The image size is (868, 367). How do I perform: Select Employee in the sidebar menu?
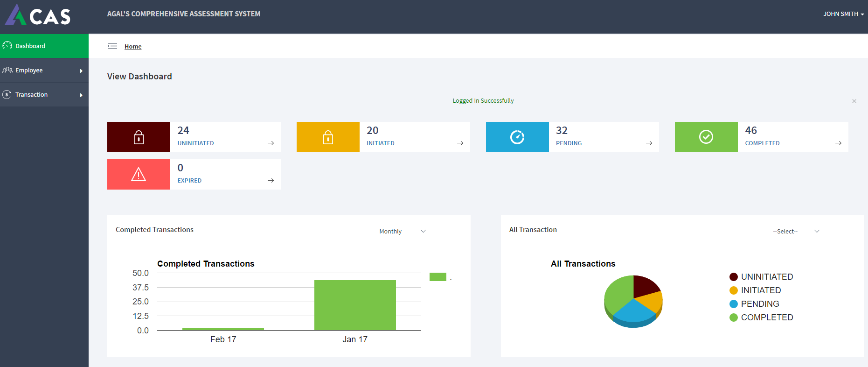pos(44,71)
